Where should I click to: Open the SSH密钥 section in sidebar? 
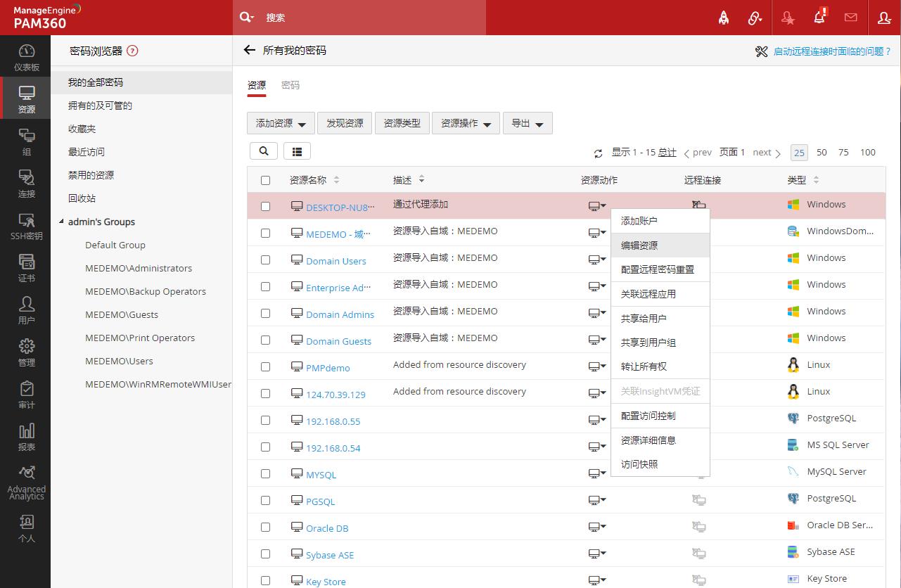click(x=26, y=226)
